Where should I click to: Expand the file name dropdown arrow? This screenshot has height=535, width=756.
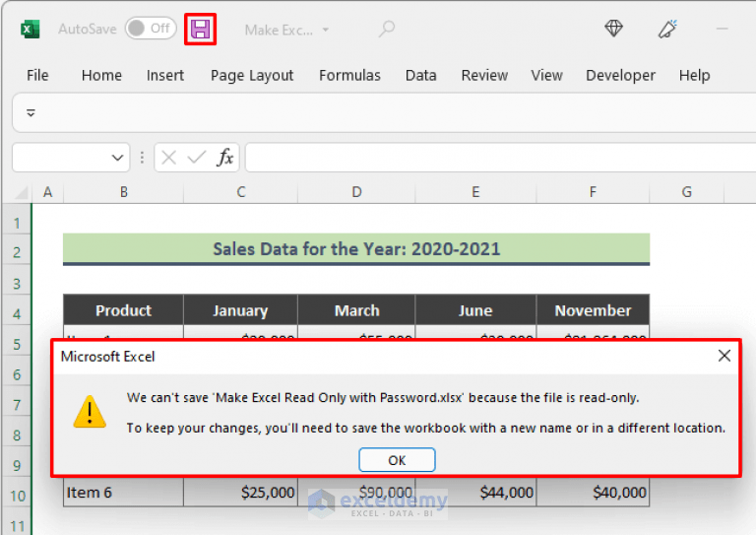326,30
